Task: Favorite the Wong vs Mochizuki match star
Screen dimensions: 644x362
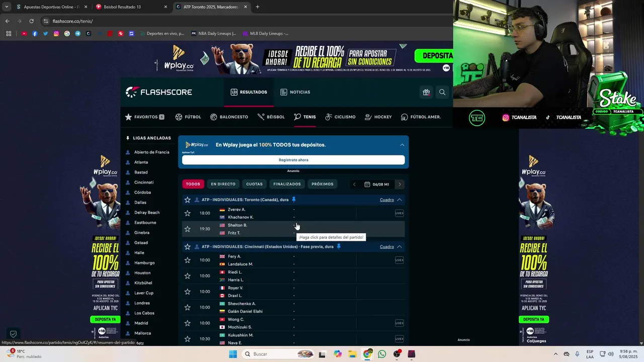Action: [x=188, y=323]
